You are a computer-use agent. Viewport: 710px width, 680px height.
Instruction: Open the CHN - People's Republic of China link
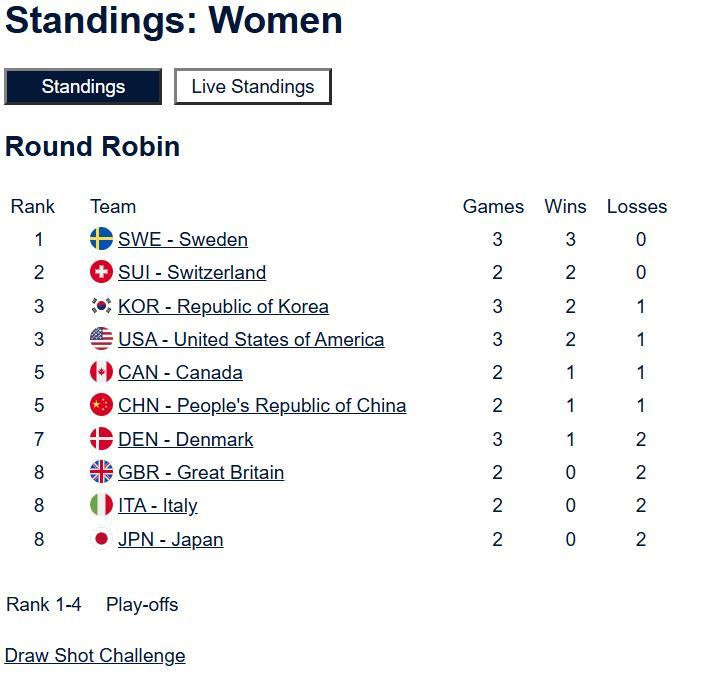coord(262,405)
